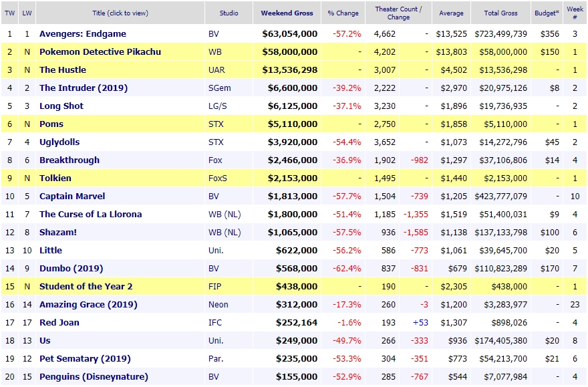Image resolution: width=588 pixels, height=387 pixels.
Task: Sort by Budget* column header
Action: 547,13
